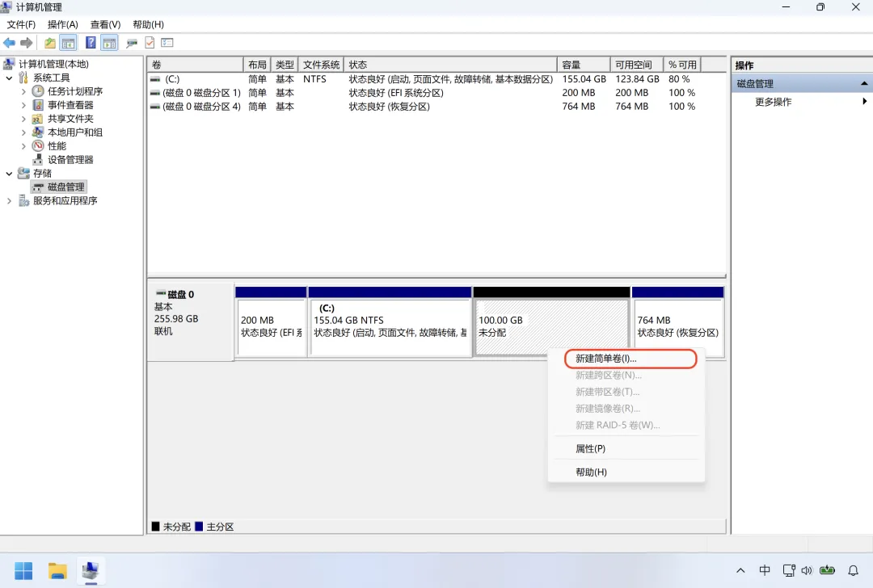Expand the 任务计划程序 tree node
Image resolution: width=873 pixels, height=588 pixels.
(x=25, y=90)
